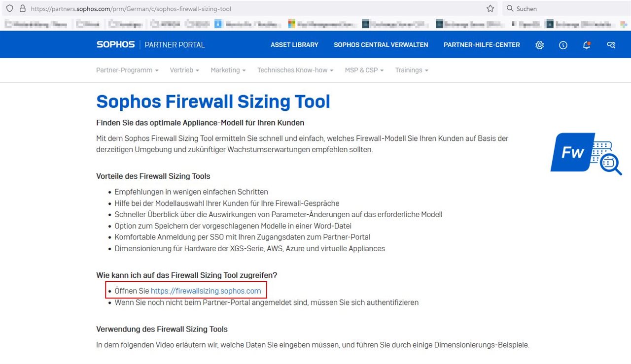Expand the Marketing dropdown menu
The height and width of the screenshot is (364, 631).
[228, 70]
